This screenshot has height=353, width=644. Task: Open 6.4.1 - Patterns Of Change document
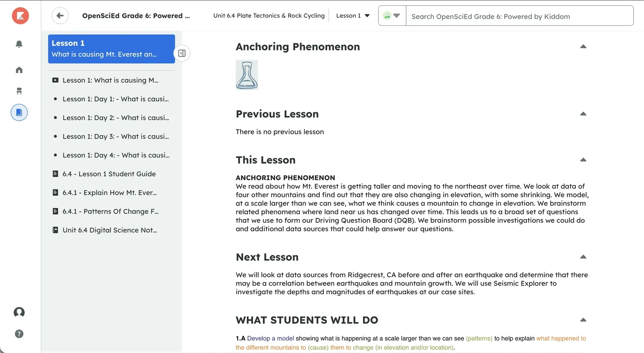click(x=111, y=211)
